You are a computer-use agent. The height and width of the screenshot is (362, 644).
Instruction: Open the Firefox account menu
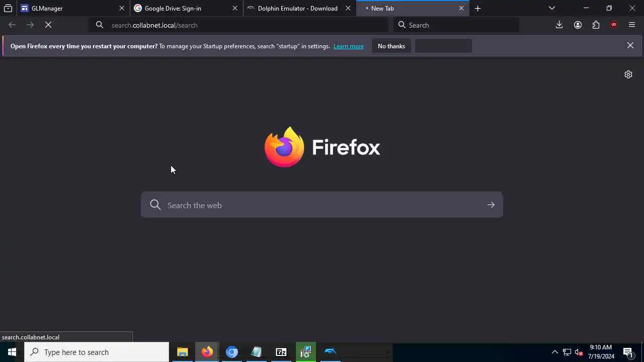[x=578, y=25]
